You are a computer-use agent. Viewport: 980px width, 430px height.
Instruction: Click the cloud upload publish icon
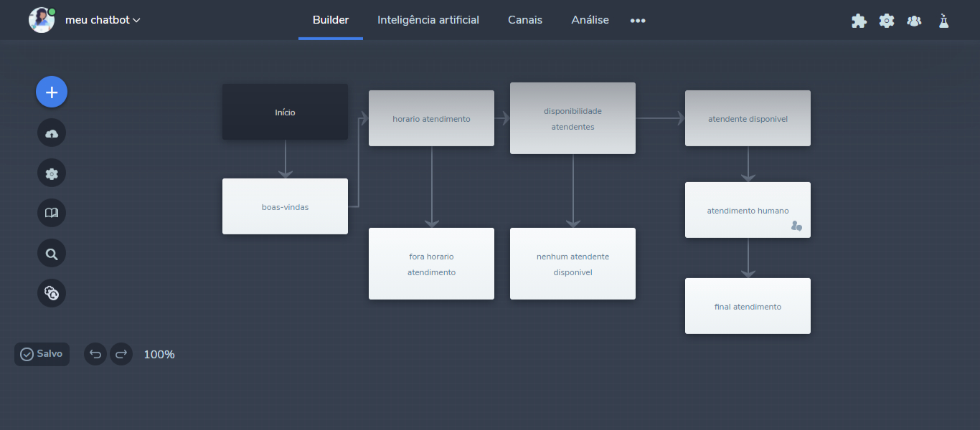click(x=52, y=133)
